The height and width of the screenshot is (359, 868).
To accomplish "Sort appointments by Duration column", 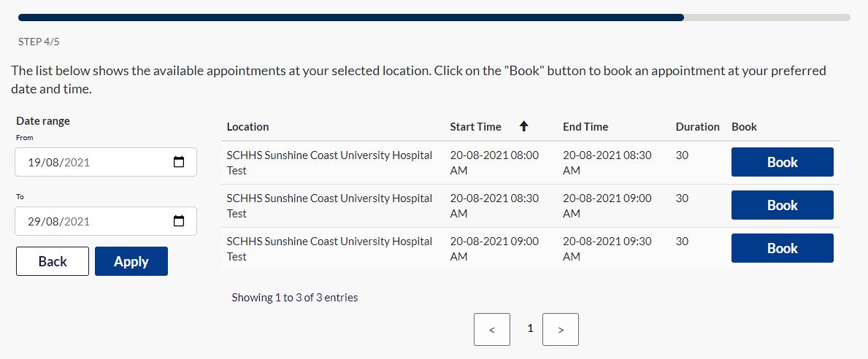I will click(x=697, y=126).
